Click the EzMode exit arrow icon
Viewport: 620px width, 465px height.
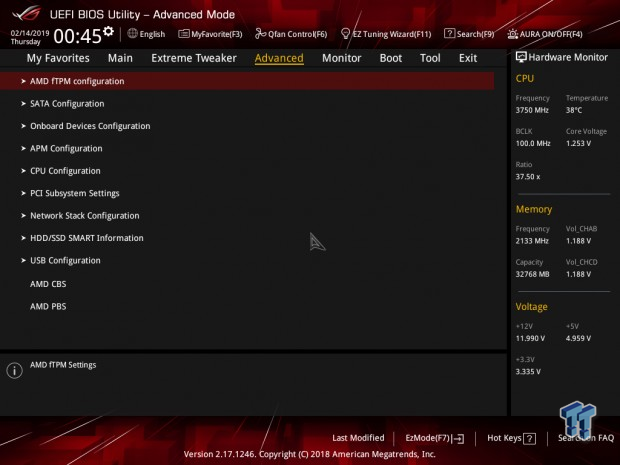pos(458,439)
